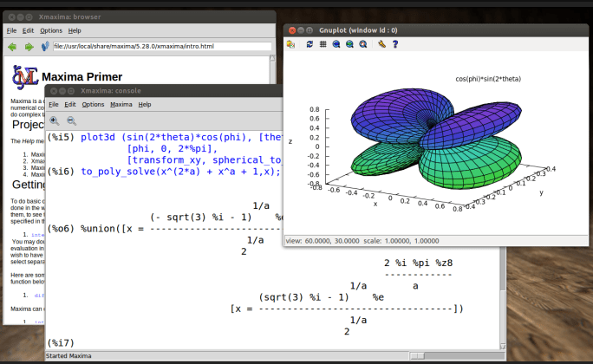The height and width of the screenshot is (364, 593).
Task: Click the "(%i5)" input prompt label
Action: point(61,137)
